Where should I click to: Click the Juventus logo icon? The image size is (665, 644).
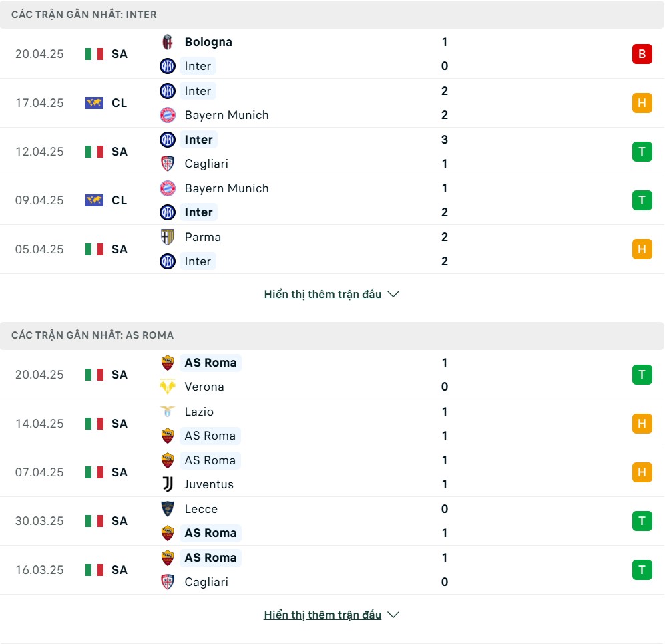[168, 484]
